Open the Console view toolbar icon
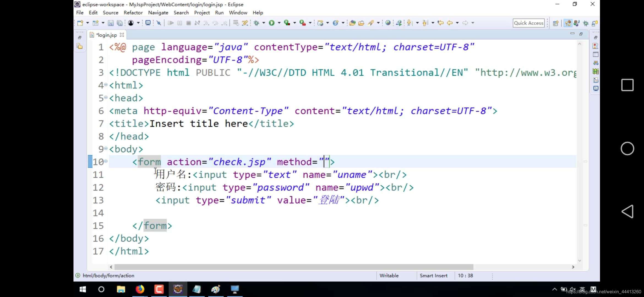 148,23
